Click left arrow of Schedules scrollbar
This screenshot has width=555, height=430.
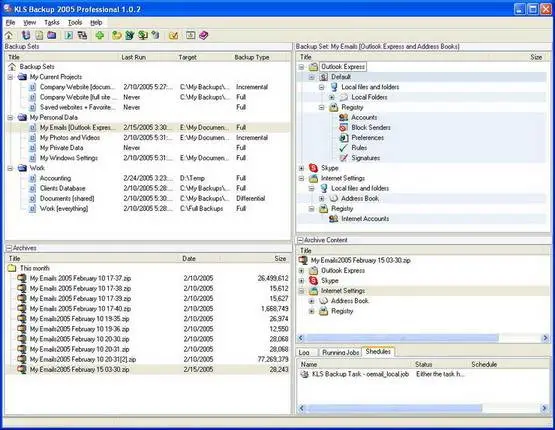tap(301, 408)
